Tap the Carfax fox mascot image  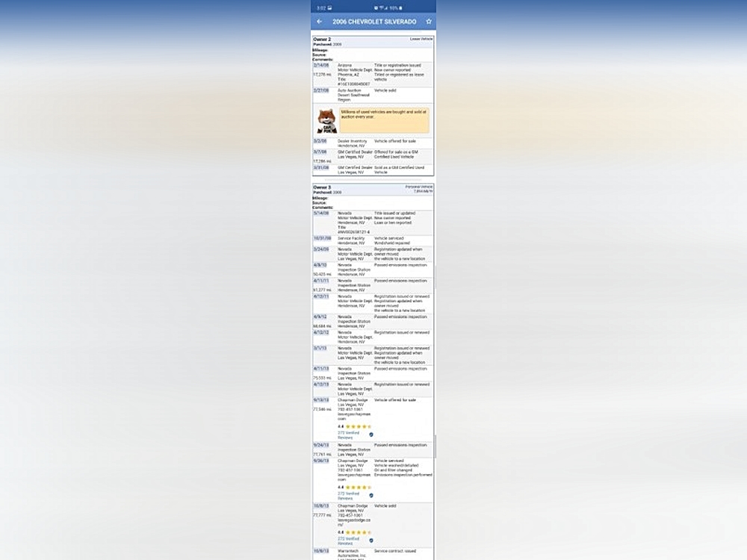[x=326, y=121]
